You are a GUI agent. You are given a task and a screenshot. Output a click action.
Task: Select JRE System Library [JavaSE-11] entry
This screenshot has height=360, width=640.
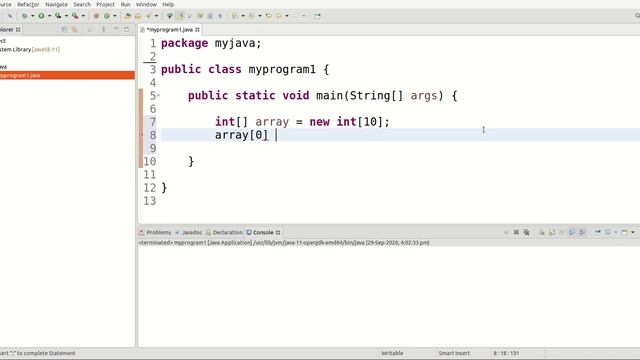[30, 49]
